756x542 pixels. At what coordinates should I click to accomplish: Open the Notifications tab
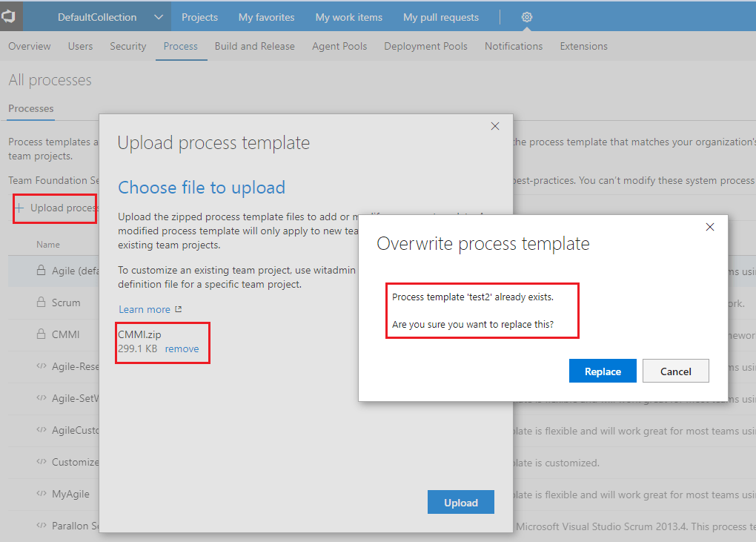tap(513, 46)
